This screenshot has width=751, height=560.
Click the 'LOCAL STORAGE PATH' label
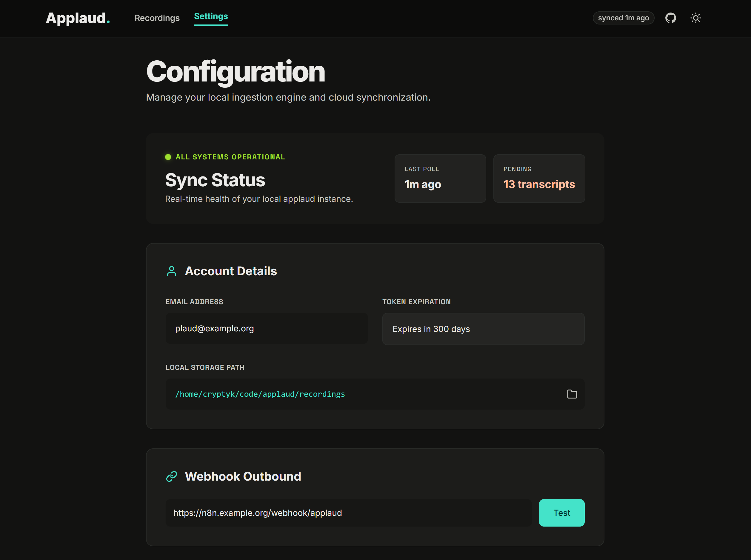(x=205, y=367)
